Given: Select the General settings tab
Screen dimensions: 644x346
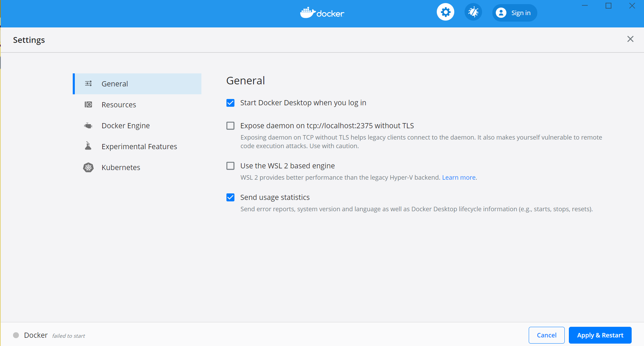Looking at the screenshot, I should coord(137,84).
